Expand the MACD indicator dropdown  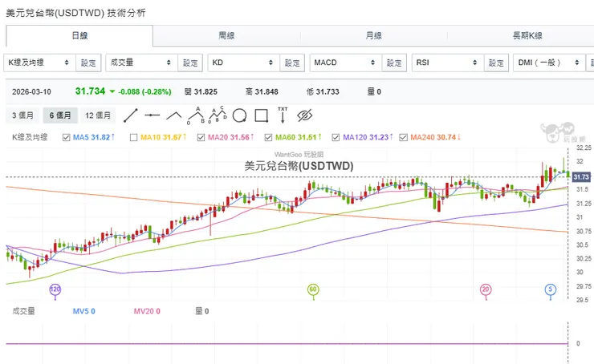346,63
